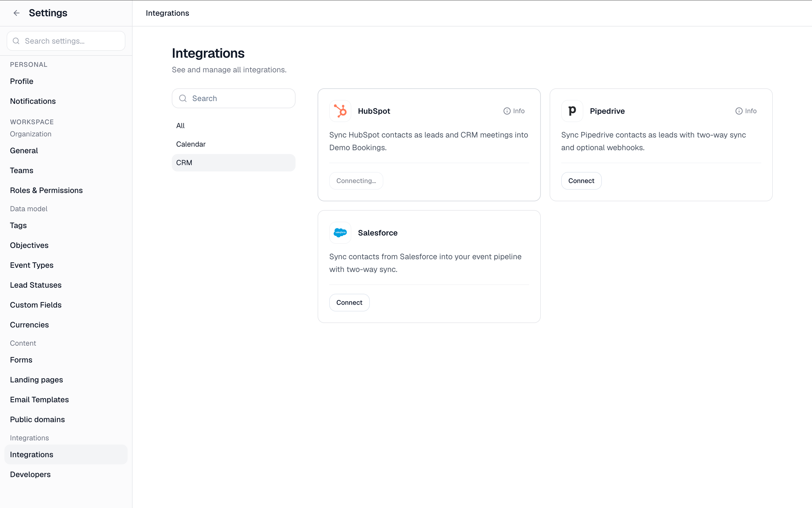Go to Currencies
Image resolution: width=812 pixels, height=508 pixels.
[x=66, y=325]
